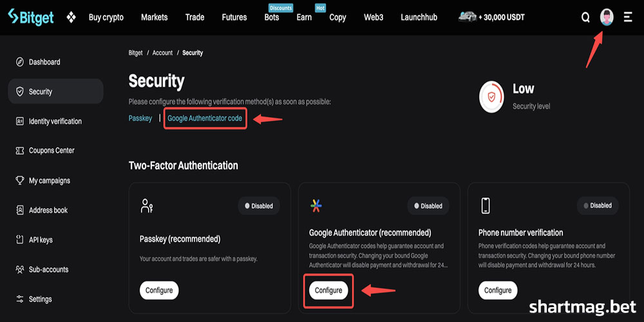
Task: Click the Security shield sidebar icon
Action: point(20,91)
